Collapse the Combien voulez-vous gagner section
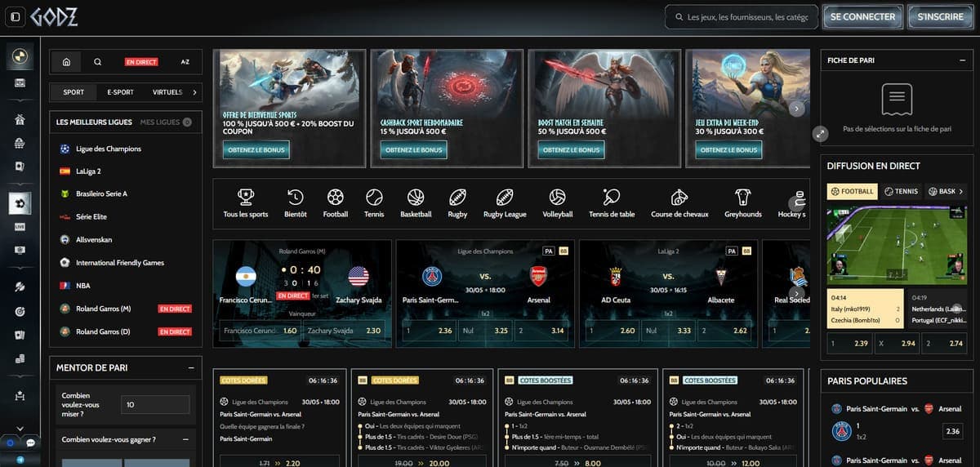The width and height of the screenshot is (980, 467). (185, 439)
